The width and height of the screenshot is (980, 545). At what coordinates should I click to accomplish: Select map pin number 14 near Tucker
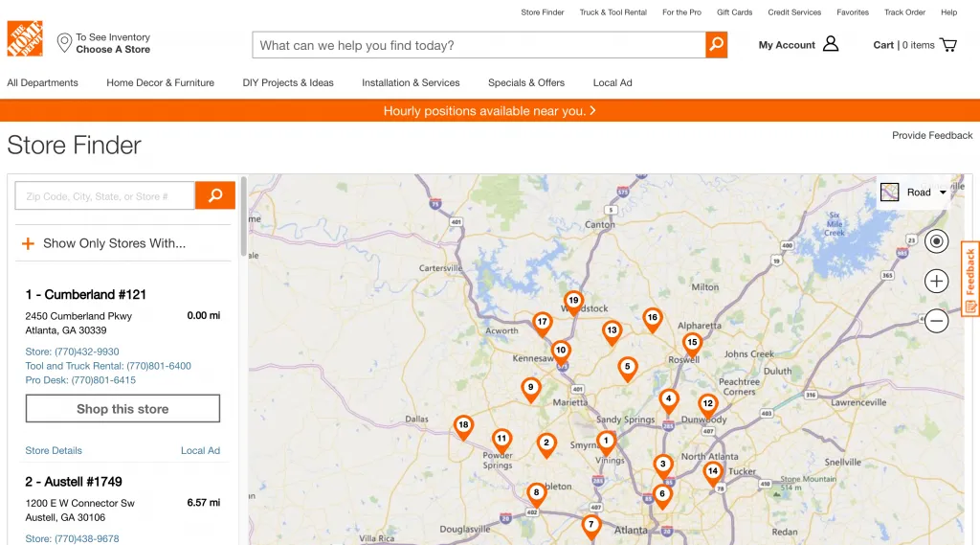pyautogui.click(x=712, y=472)
